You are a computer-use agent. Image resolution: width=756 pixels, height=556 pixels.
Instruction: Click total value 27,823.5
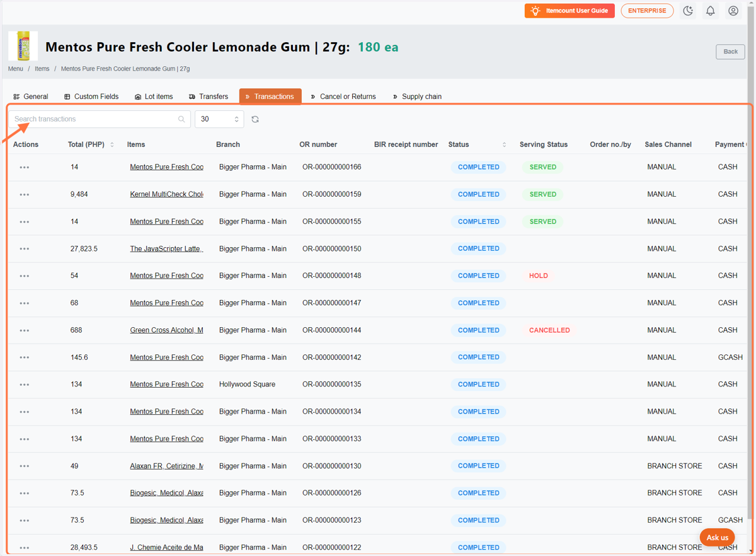[x=84, y=248]
